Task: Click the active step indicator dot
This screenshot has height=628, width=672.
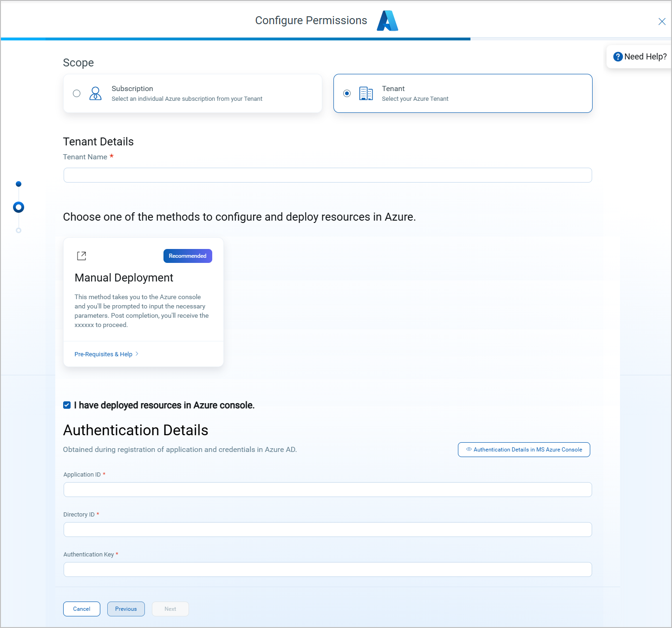Action: [19, 207]
